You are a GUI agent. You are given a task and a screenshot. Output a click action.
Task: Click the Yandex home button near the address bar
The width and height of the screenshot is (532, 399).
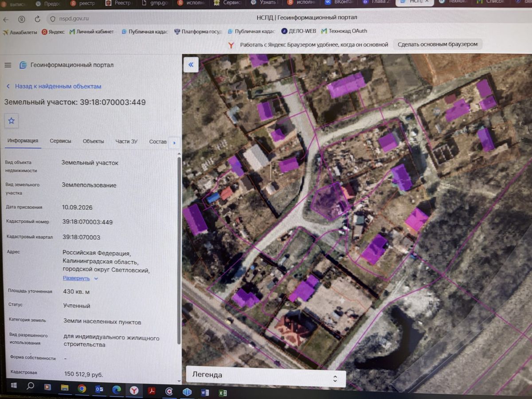tap(21, 20)
